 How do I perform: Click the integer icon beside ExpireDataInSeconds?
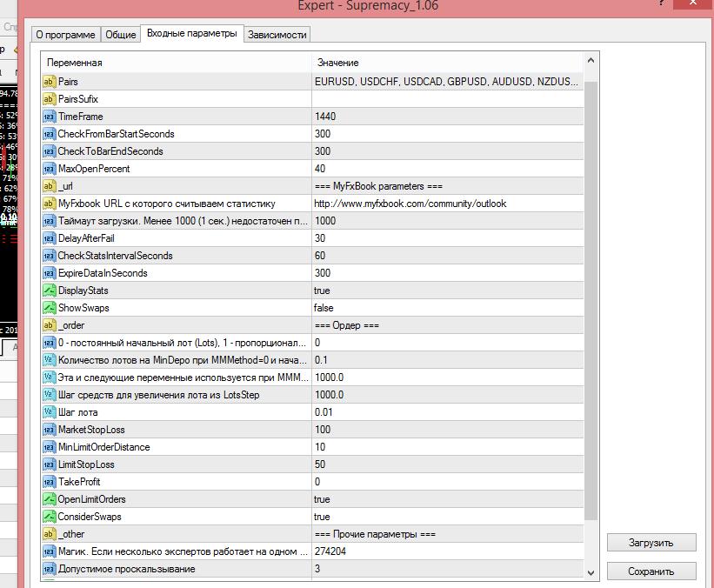pos(49,273)
